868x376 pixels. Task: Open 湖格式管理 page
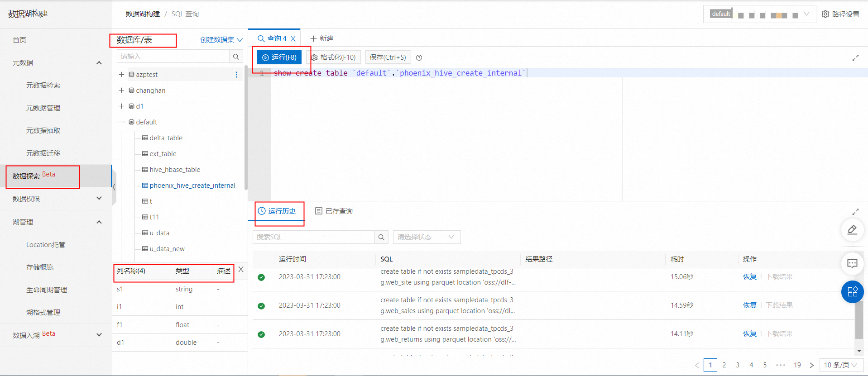coord(43,313)
